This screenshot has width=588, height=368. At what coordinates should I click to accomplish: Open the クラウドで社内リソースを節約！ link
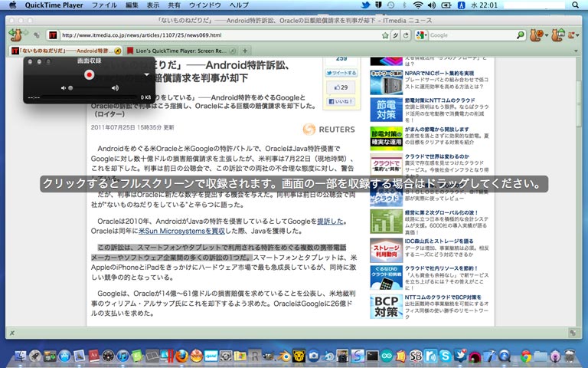point(441,268)
